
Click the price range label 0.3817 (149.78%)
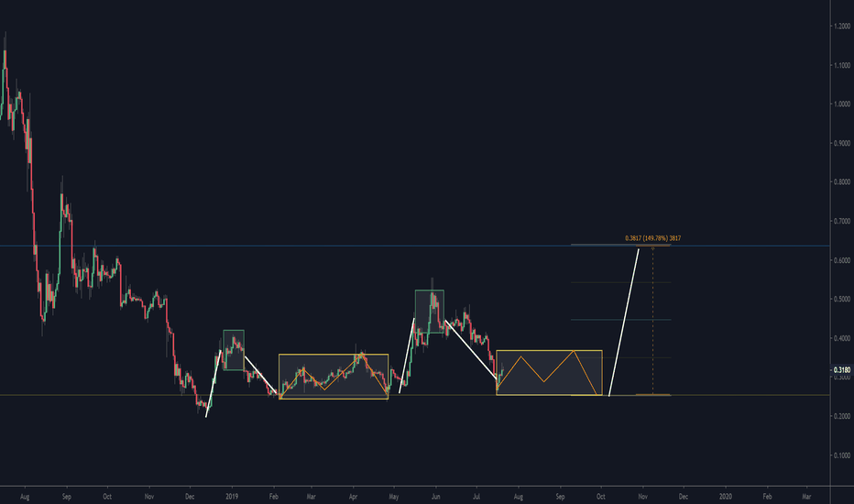652,238
